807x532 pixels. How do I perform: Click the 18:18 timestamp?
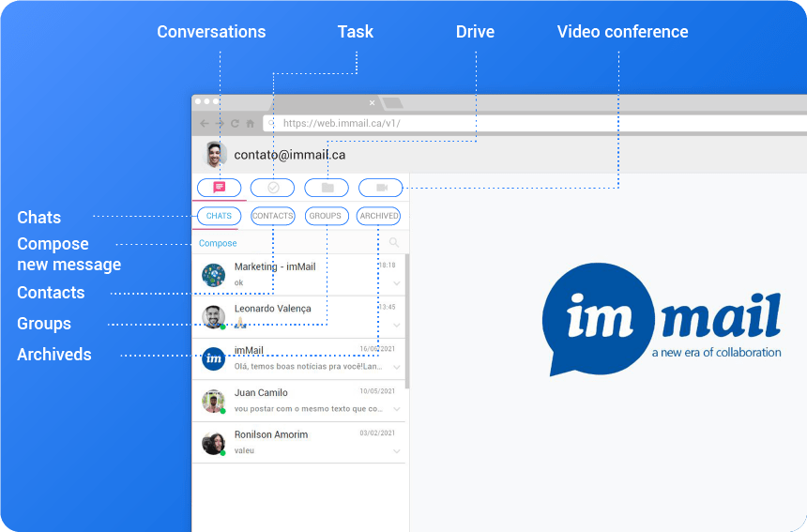(x=387, y=266)
